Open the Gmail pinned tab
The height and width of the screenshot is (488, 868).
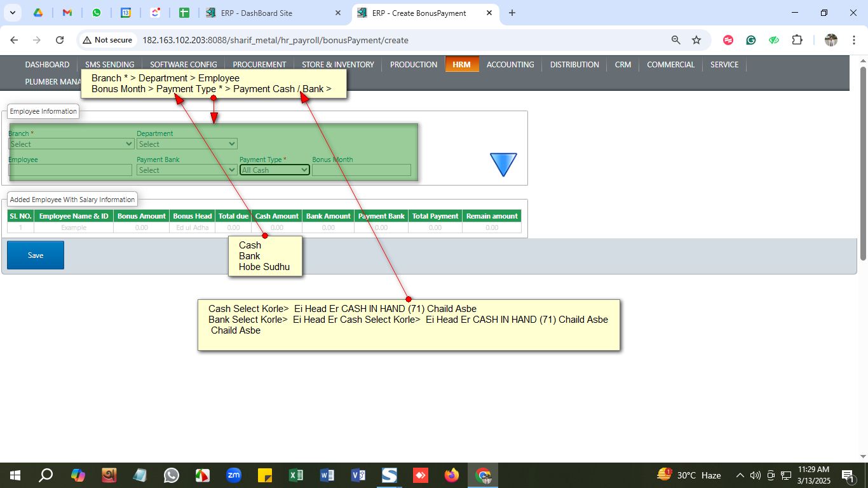[67, 13]
